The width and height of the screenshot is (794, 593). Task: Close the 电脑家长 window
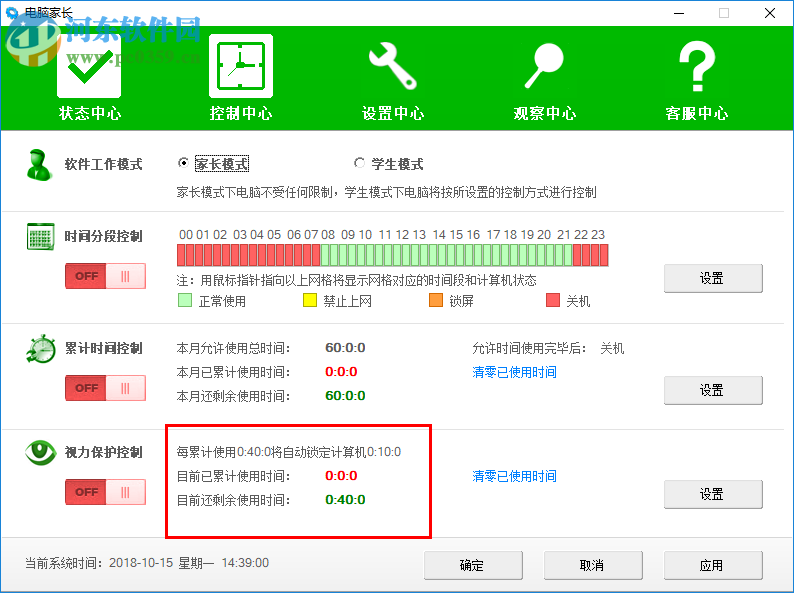[770, 13]
